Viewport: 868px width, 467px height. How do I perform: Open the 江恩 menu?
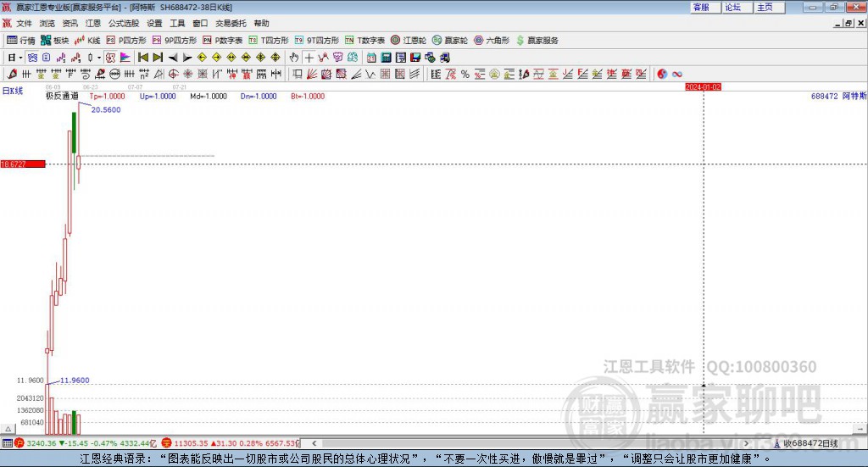93,23
